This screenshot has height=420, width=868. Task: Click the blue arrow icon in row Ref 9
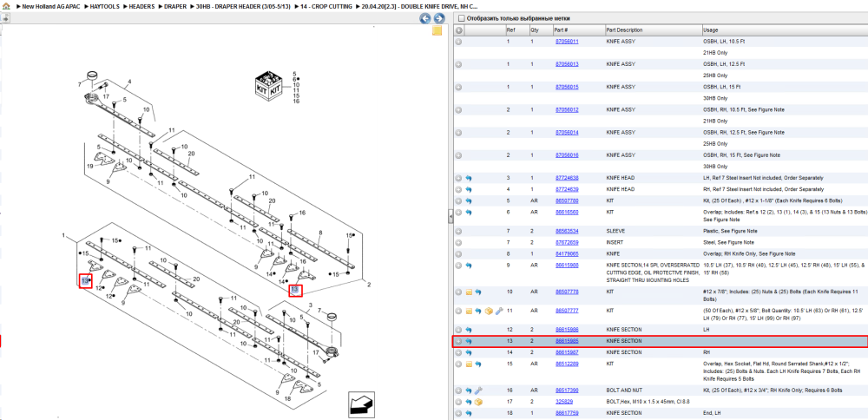pos(469,266)
